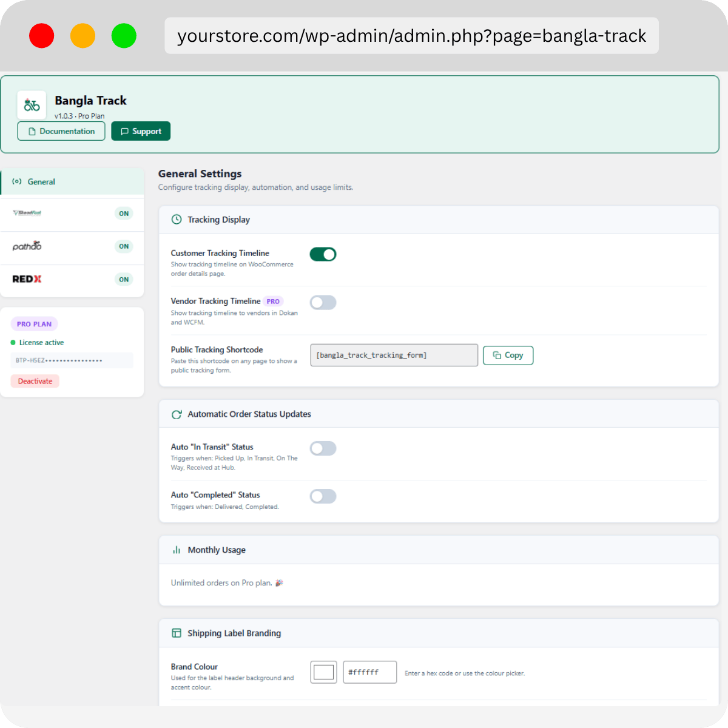This screenshot has width=728, height=728.
Task: Open the Documentation button
Action: tap(61, 131)
